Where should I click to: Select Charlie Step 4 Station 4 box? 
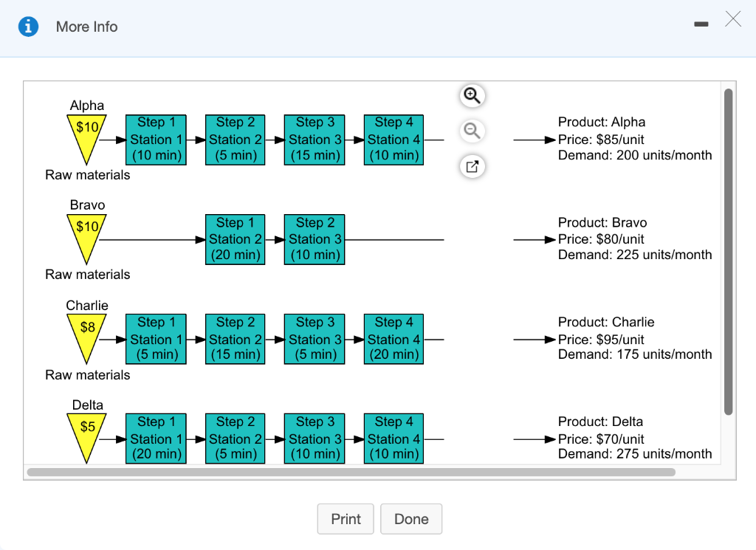(394, 339)
